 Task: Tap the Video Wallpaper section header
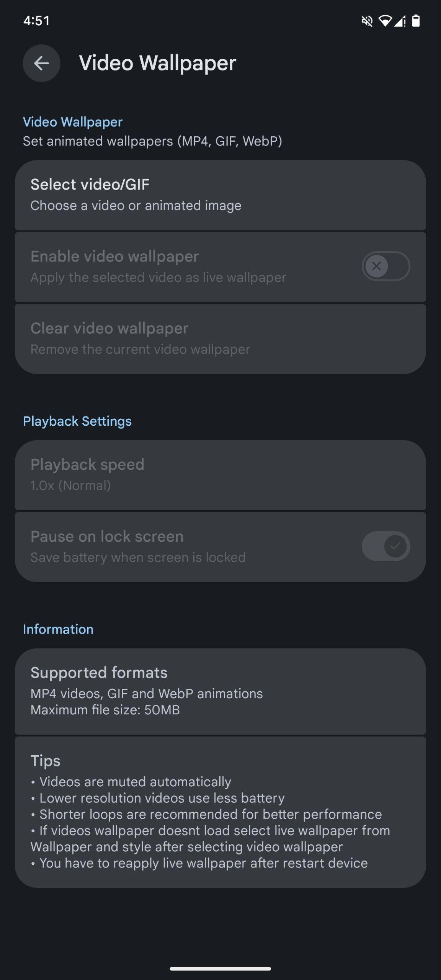tap(73, 122)
